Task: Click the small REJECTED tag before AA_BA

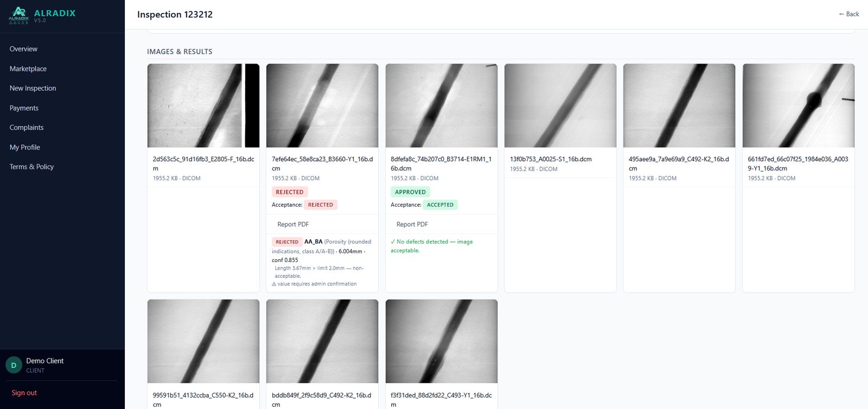Action: pyautogui.click(x=287, y=242)
